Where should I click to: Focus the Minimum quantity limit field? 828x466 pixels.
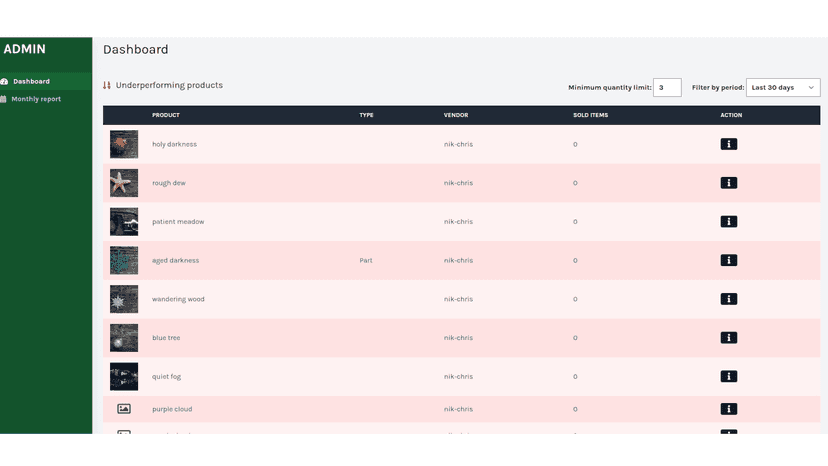pos(667,87)
